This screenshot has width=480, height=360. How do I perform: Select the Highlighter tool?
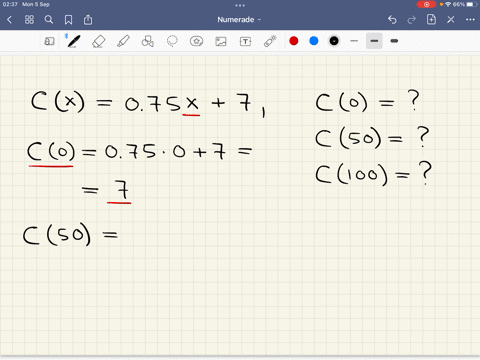pyautogui.click(x=123, y=42)
